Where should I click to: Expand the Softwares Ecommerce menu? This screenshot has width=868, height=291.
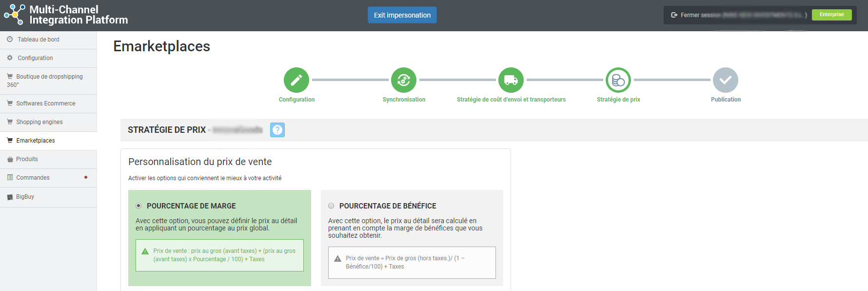[46, 104]
